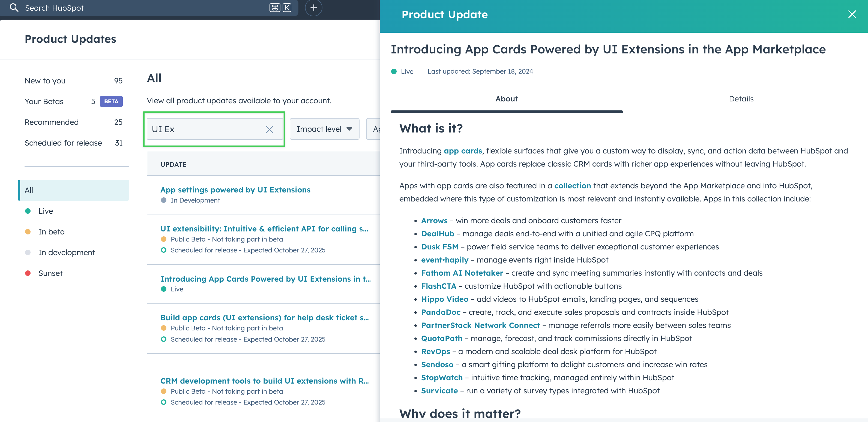Open Your Betas category

tap(73, 101)
